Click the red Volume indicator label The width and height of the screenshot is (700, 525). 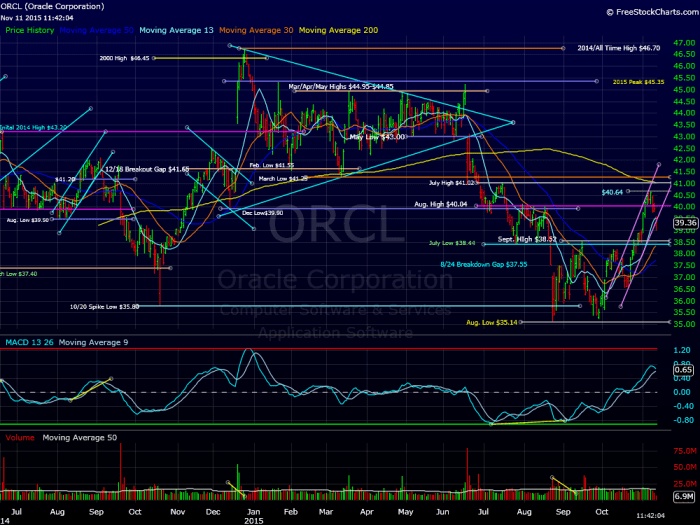point(20,438)
